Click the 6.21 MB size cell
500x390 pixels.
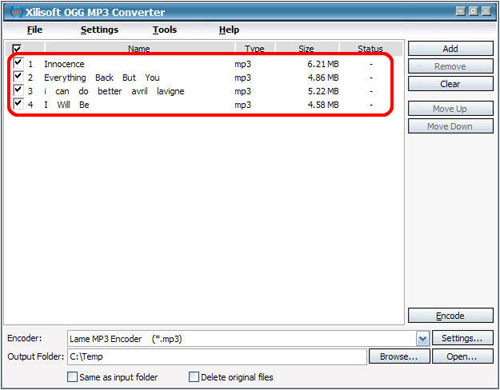(x=323, y=64)
